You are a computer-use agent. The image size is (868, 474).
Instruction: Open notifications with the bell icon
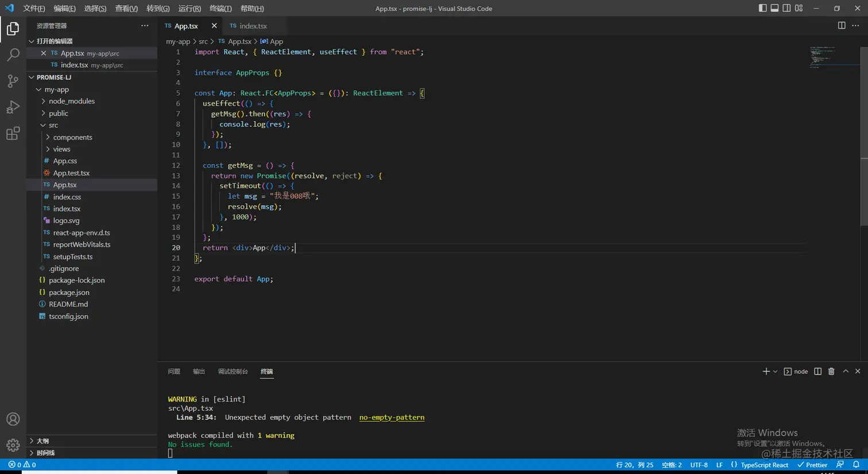tap(856, 465)
